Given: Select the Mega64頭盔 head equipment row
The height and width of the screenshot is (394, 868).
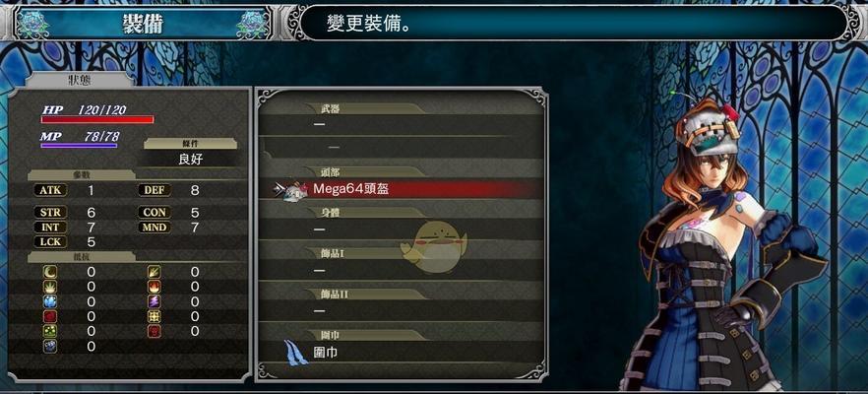Looking at the screenshot, I should point(402,189).
